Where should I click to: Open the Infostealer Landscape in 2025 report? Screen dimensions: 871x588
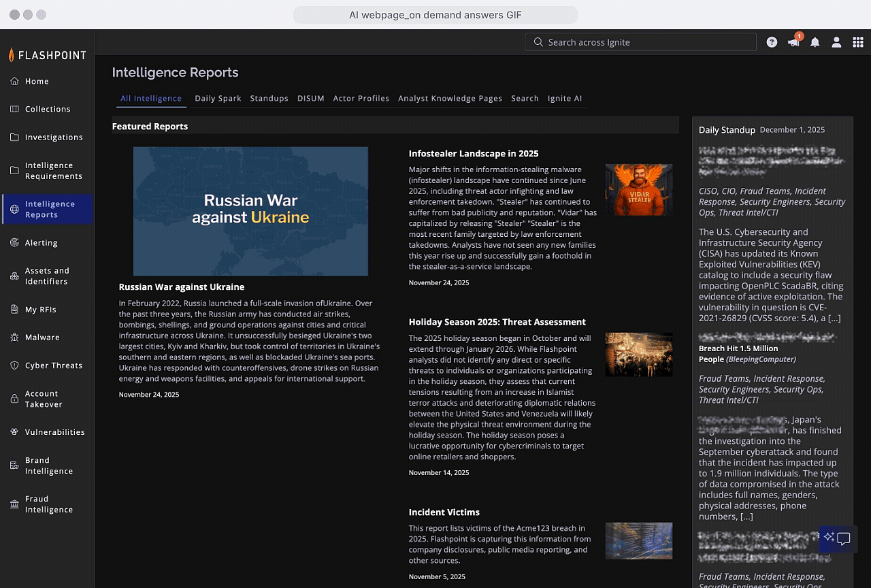473,154
